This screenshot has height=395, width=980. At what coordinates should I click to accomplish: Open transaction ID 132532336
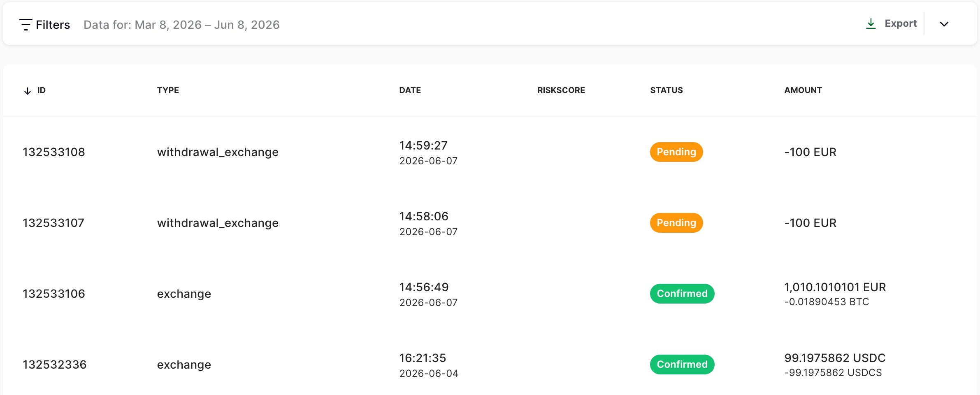pyautogui.click(x=55, y=365)
